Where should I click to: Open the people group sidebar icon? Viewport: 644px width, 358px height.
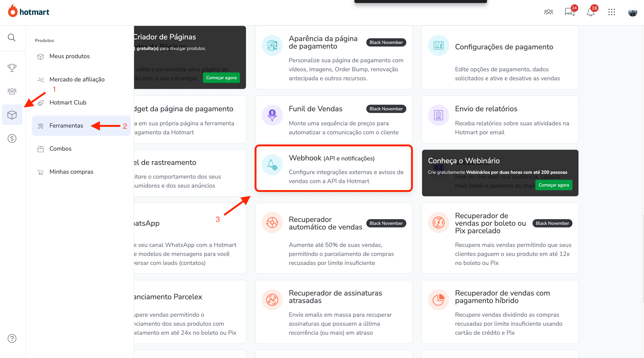(12, 91)
